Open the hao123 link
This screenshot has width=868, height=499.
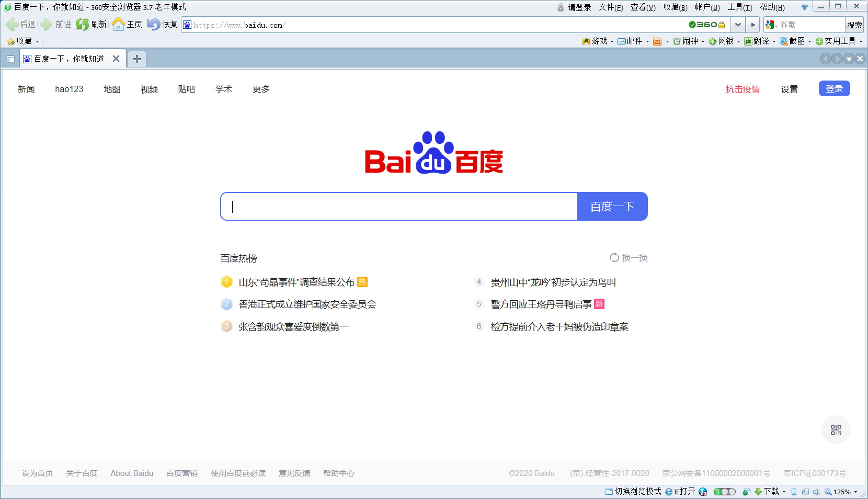pyautogui.click(x=69, y=89)
